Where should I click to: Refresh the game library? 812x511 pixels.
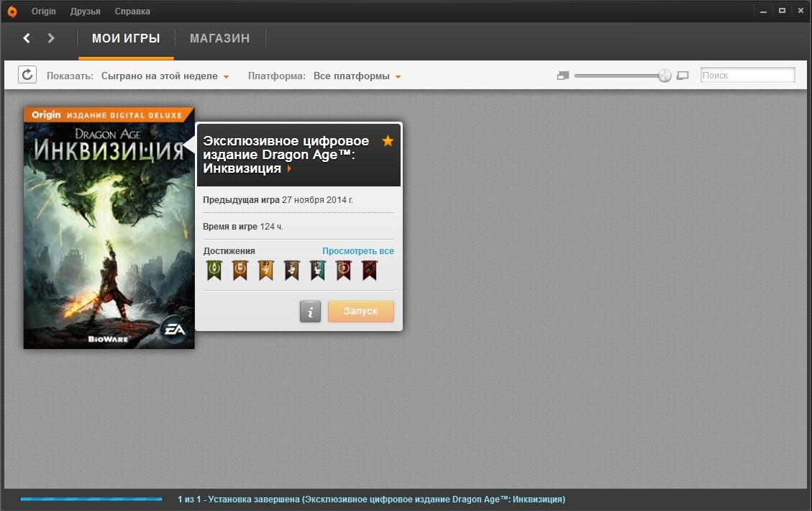click(27, 75)
